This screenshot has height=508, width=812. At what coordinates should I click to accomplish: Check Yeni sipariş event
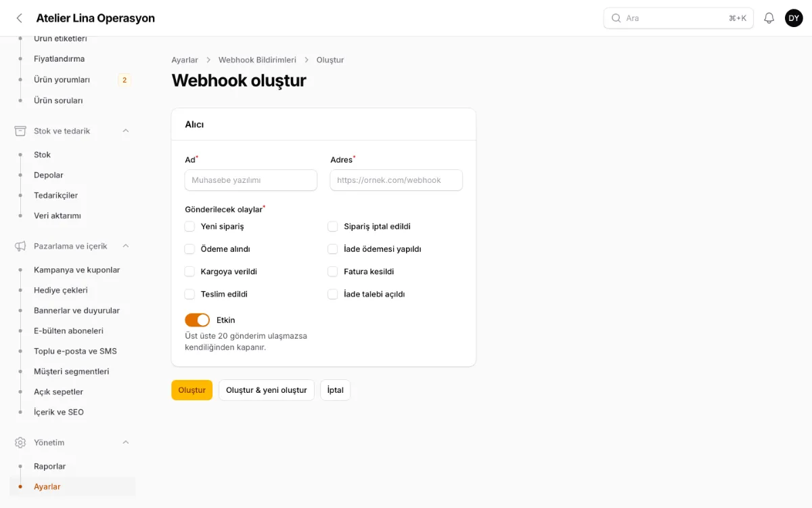(x=189, y=226)
